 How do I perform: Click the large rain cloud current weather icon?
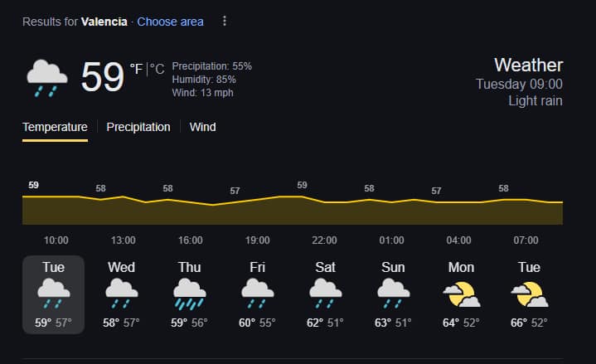46,77
